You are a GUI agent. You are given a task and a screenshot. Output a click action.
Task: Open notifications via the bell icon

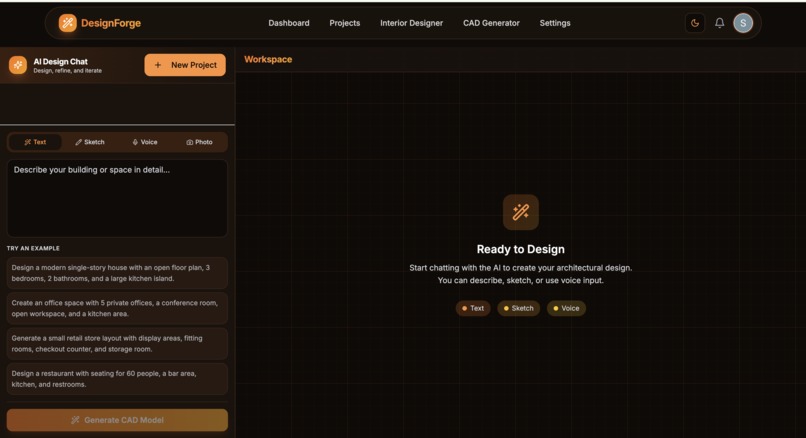[720, 23]
